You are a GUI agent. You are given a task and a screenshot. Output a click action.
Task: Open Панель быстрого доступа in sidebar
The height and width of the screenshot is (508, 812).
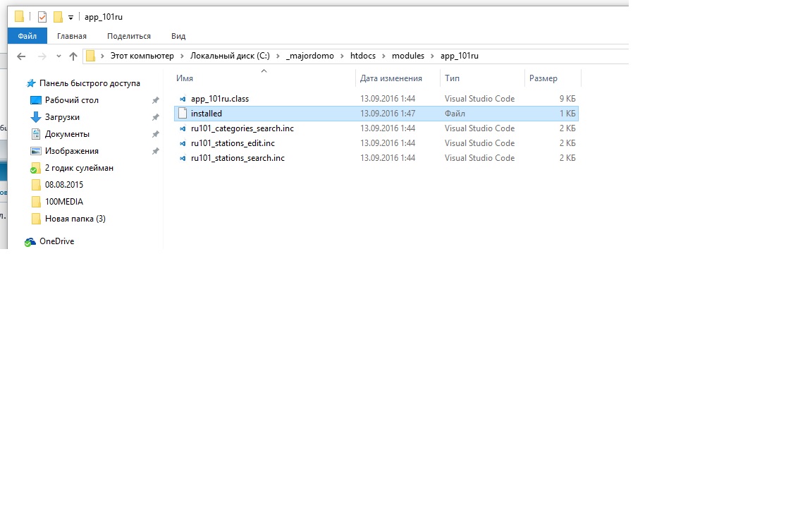(x=90, y=83)
